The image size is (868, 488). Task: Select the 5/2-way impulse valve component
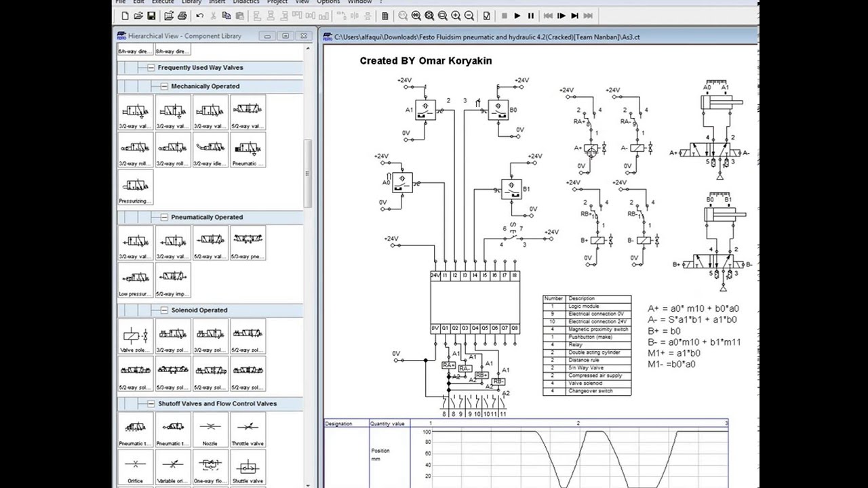click(173, 281)
